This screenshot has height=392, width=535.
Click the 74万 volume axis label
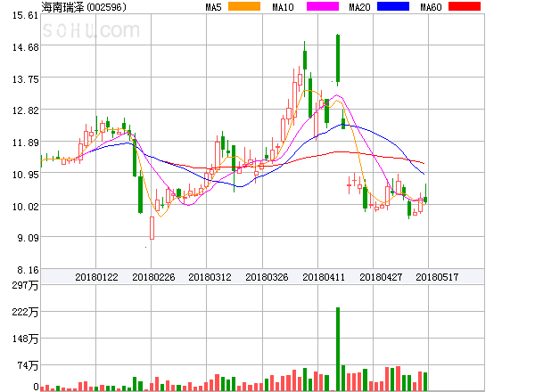coord(28,365)
